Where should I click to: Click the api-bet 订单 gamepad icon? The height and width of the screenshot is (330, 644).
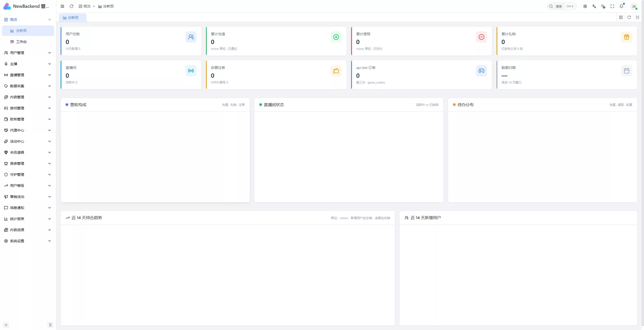click(481, 71)
